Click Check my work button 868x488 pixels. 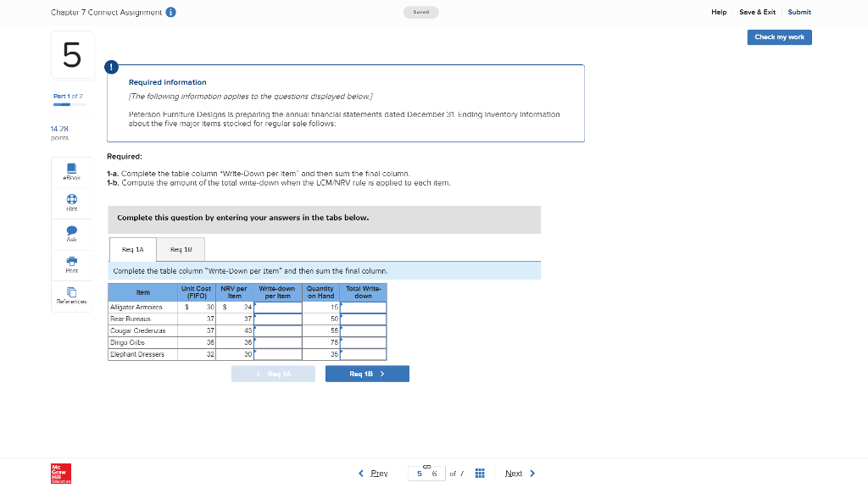point(780,37)
